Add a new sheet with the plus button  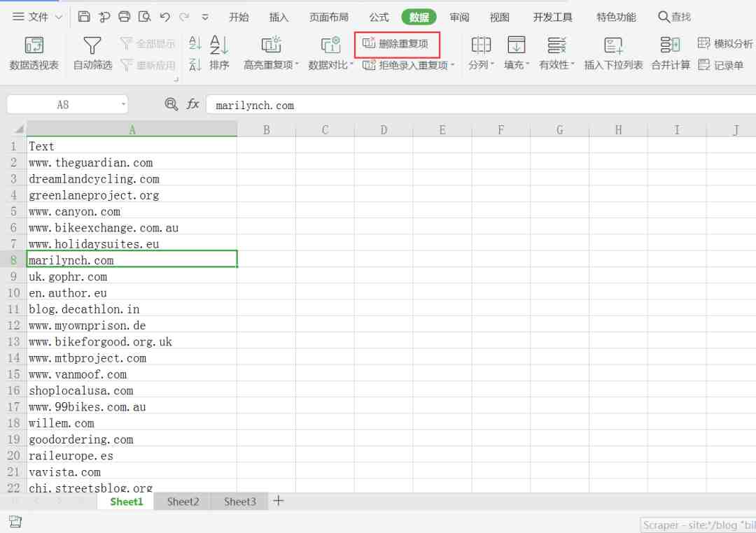pyautogui.click(x=278, y=501)
